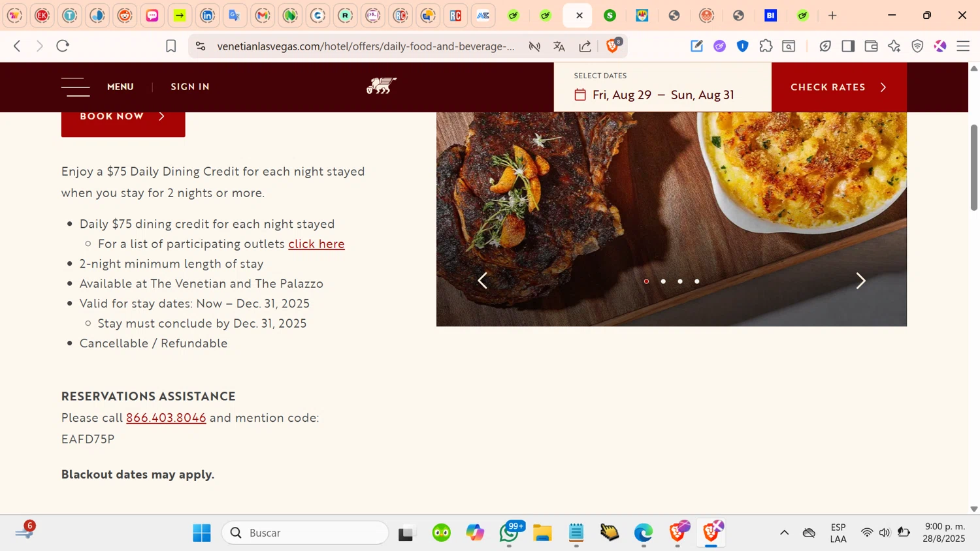
Task: Open the Select Dates picker
Action: tap(662, 87)
